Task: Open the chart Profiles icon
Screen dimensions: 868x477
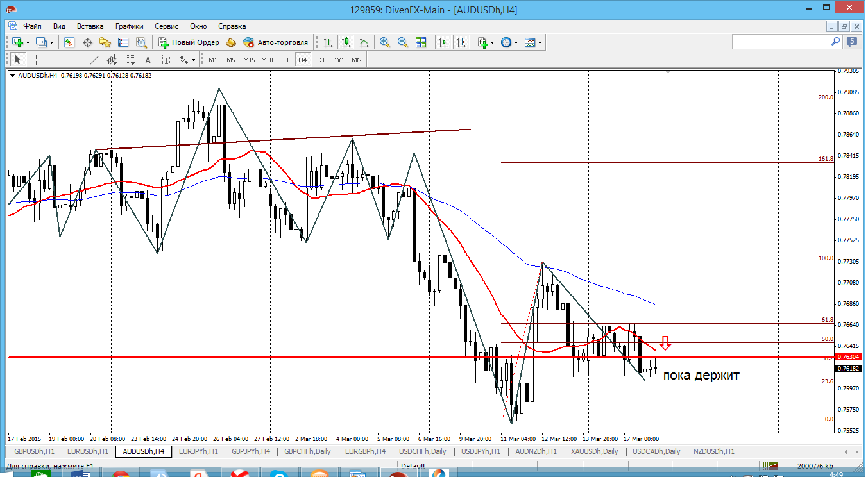Action: [42, 42]
